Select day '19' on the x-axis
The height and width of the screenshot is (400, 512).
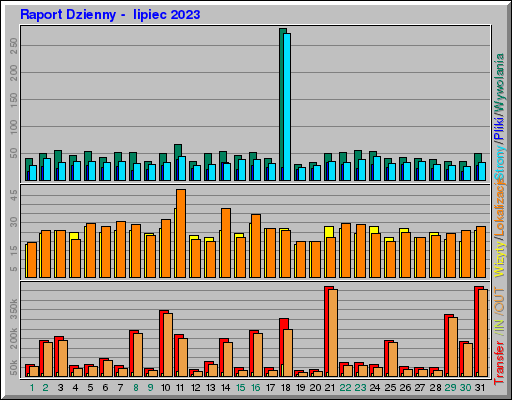[301, 388]
